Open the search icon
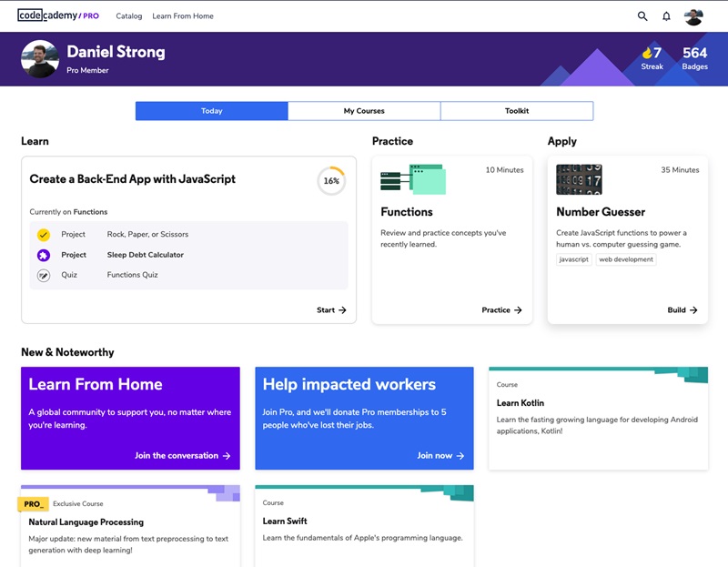Screen dimensions: 728x567 pyautogui.click(x=642, y=15)
